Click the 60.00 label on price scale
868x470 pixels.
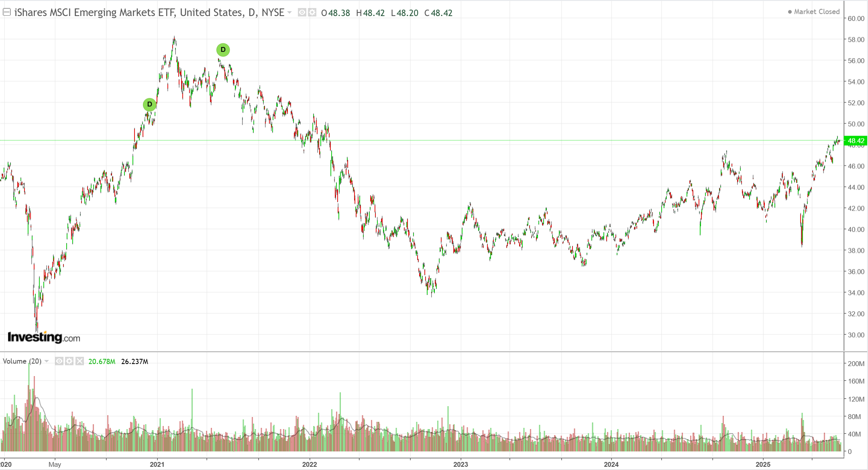(x=856, y=18)
